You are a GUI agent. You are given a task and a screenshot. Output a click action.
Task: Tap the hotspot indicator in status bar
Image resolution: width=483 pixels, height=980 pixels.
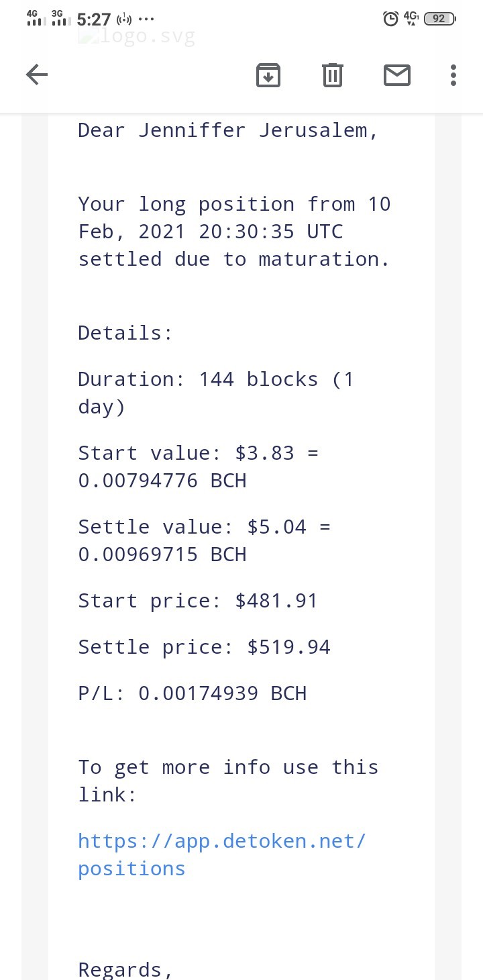pos(125,19)
